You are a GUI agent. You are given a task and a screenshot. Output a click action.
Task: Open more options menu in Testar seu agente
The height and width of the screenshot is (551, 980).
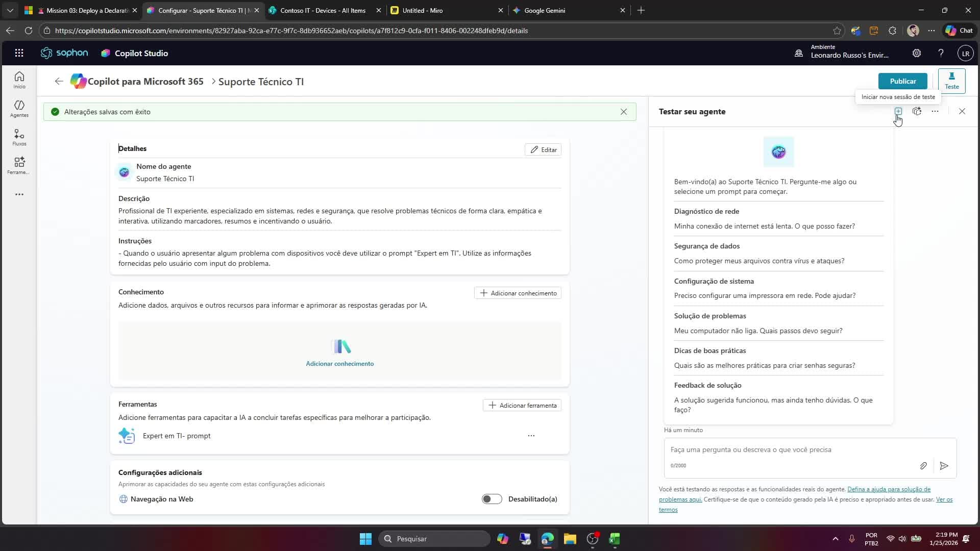935,111
